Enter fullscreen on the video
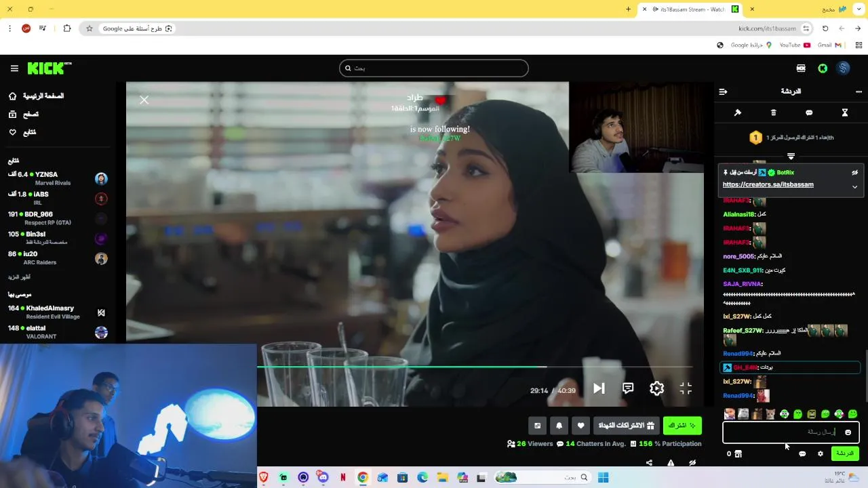Viewport: 868px width, 488px height. (x=686, y=388)
